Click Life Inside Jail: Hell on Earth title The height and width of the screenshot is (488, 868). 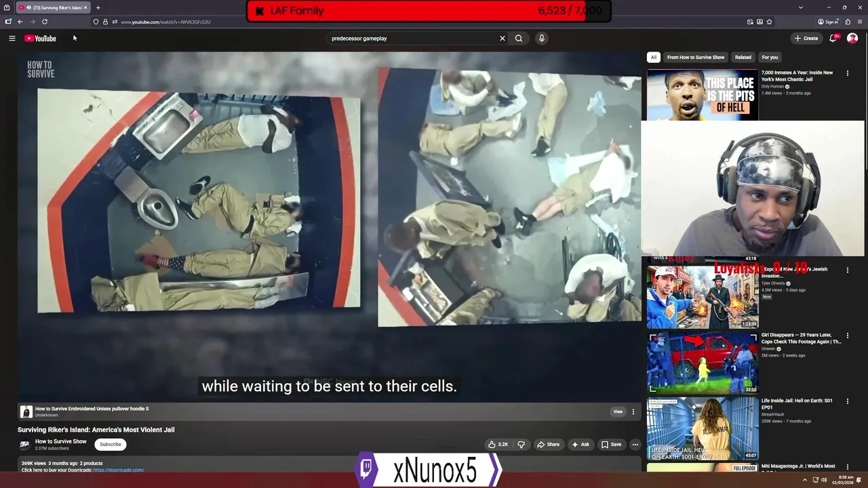(x=797, y=404)
